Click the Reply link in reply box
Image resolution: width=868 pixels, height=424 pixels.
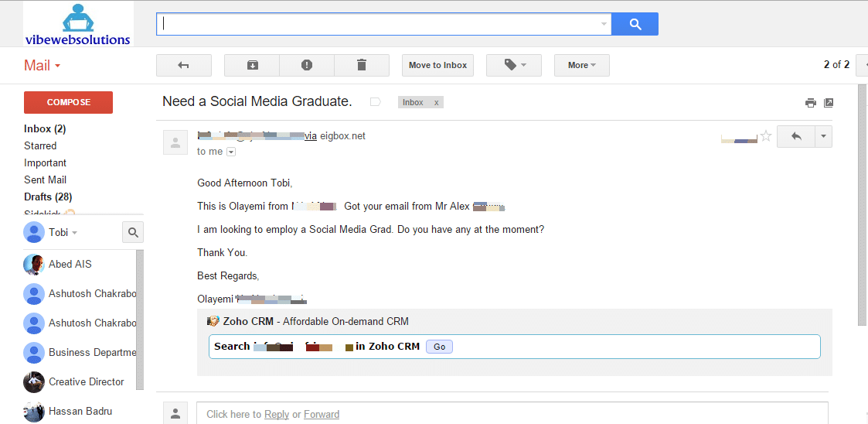click(277, 414)
